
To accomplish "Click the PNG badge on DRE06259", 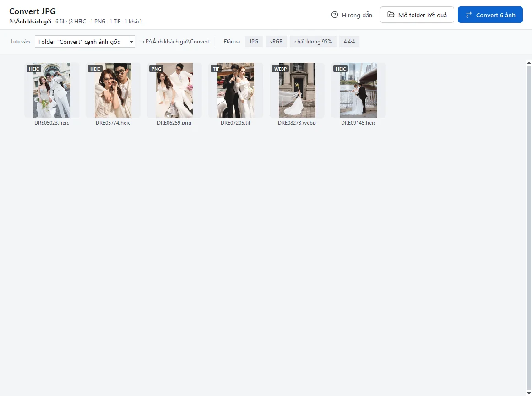I will (156, 69).
